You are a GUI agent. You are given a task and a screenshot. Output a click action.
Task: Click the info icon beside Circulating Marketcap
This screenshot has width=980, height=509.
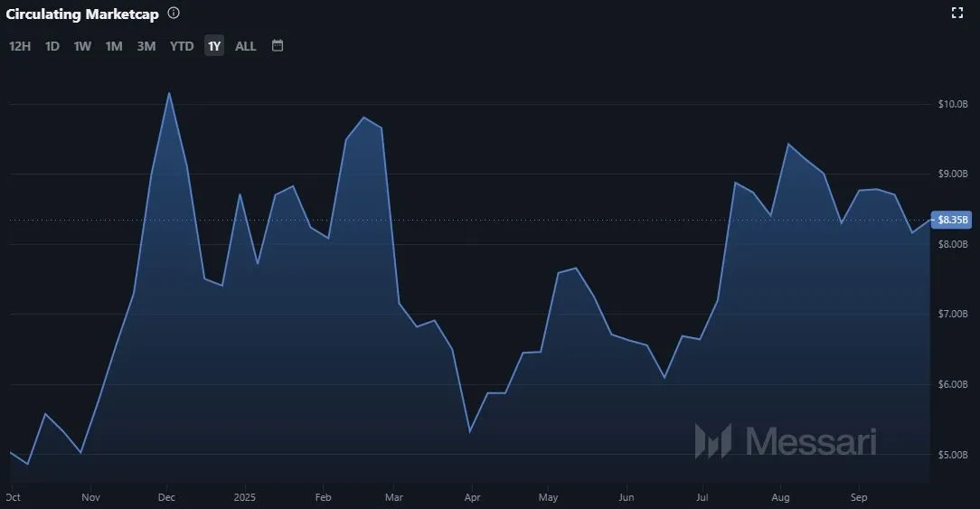point(174,14)
